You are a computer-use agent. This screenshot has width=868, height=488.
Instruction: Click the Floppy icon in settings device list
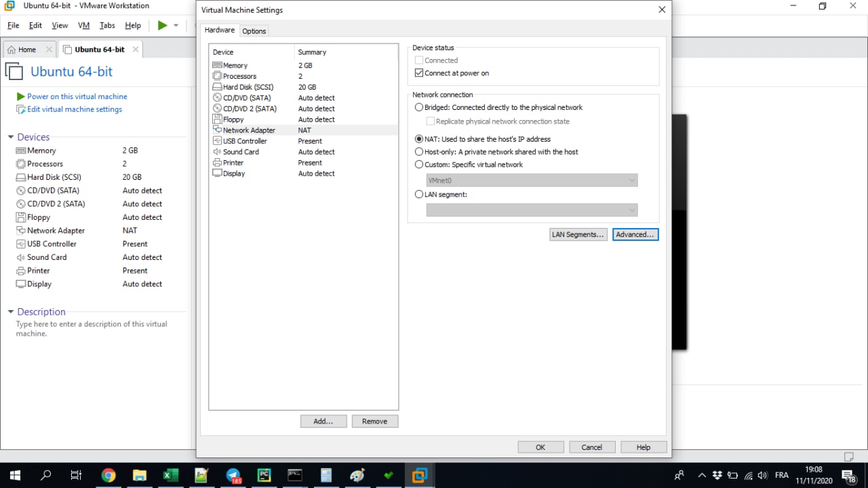[217, 119]
